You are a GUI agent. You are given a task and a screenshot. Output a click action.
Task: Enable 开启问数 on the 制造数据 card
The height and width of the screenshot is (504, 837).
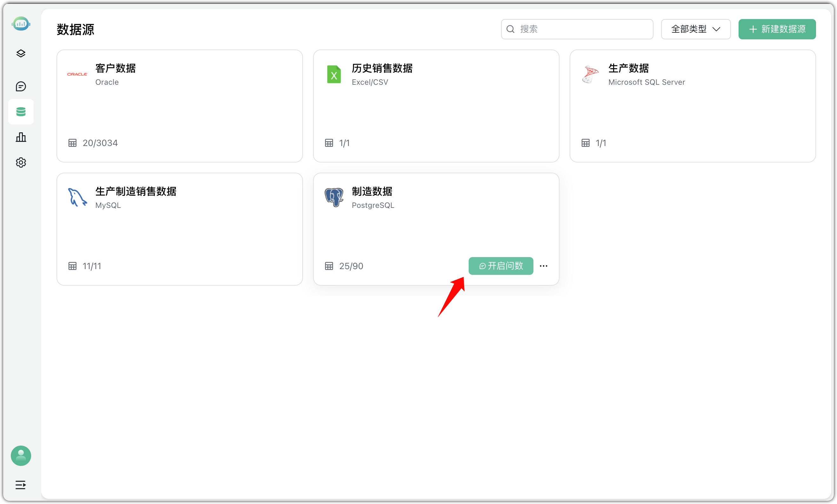(500, 266)
